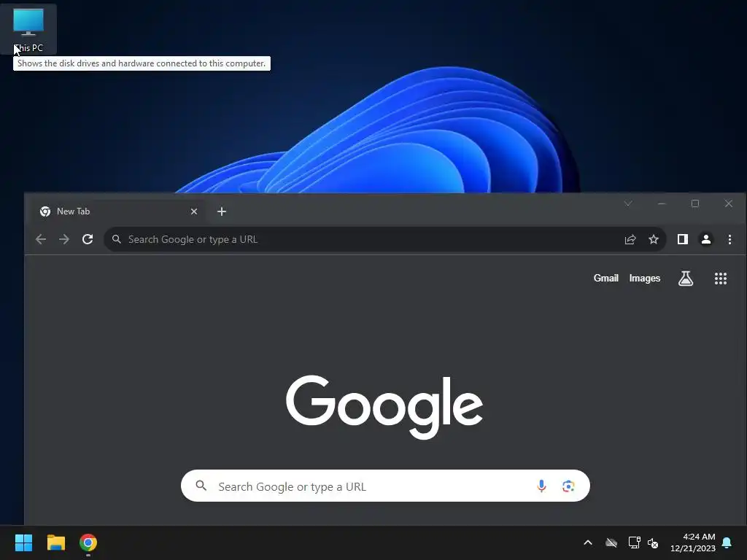Open Windows Start menu
This screenshot has width=747, height=560.
23,542
